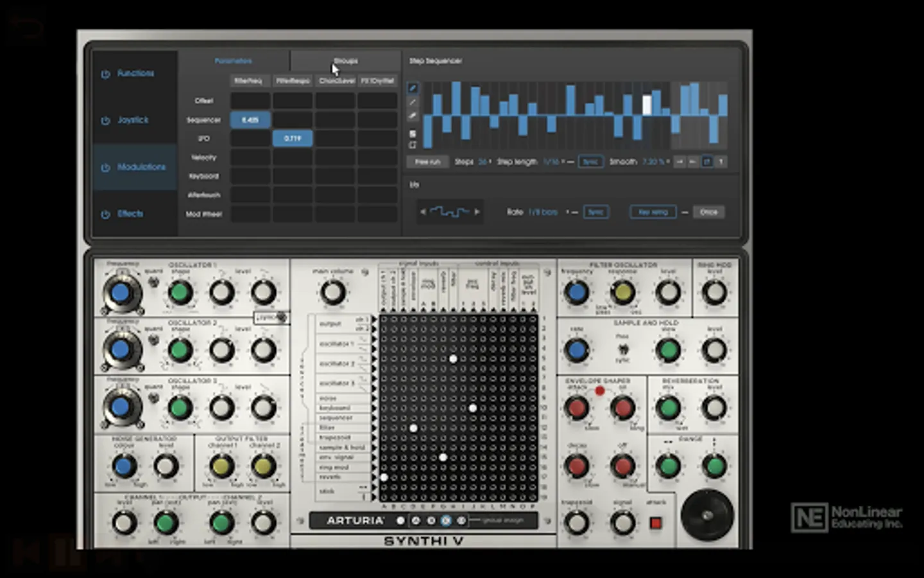Select the second modulation destination column header
The image size is (924, 578).
[x=293, y=81]
